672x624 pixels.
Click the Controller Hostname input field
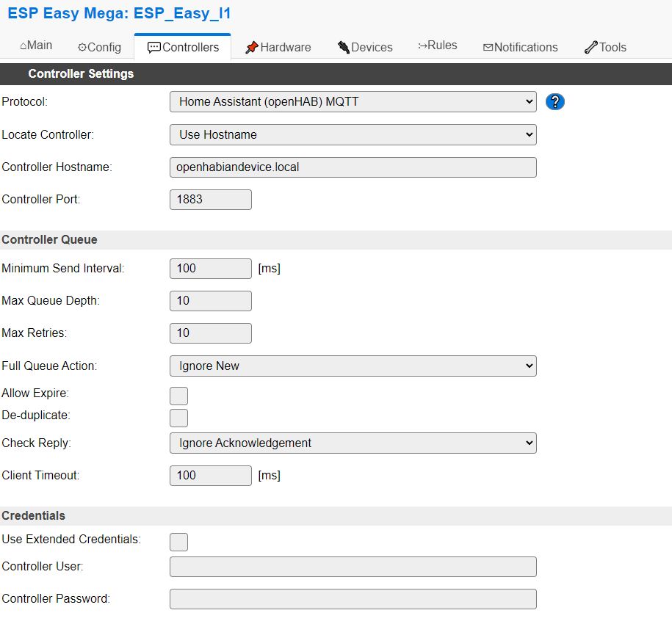pos(353,167)
